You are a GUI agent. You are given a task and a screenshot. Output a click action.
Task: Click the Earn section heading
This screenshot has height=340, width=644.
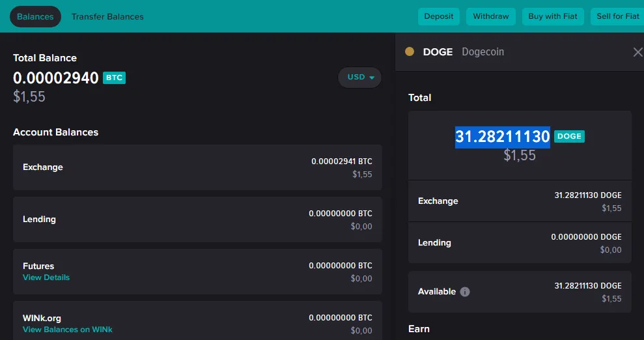pyautogui.click(x=419, y=329)
